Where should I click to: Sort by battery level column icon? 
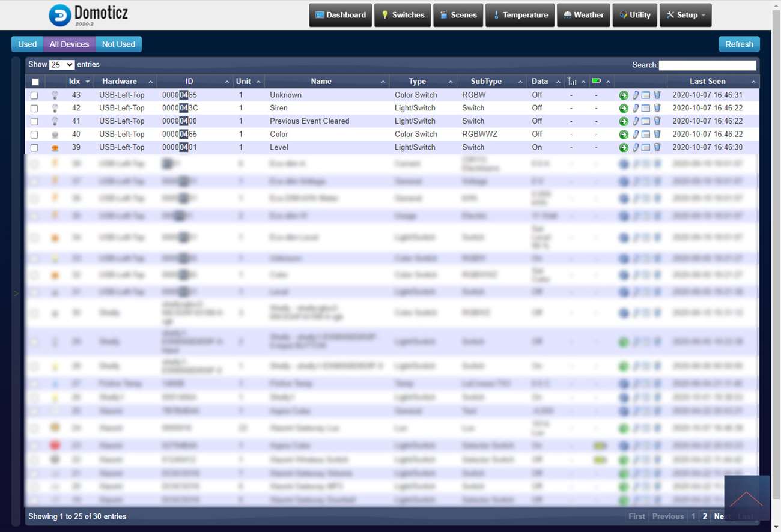596,81
